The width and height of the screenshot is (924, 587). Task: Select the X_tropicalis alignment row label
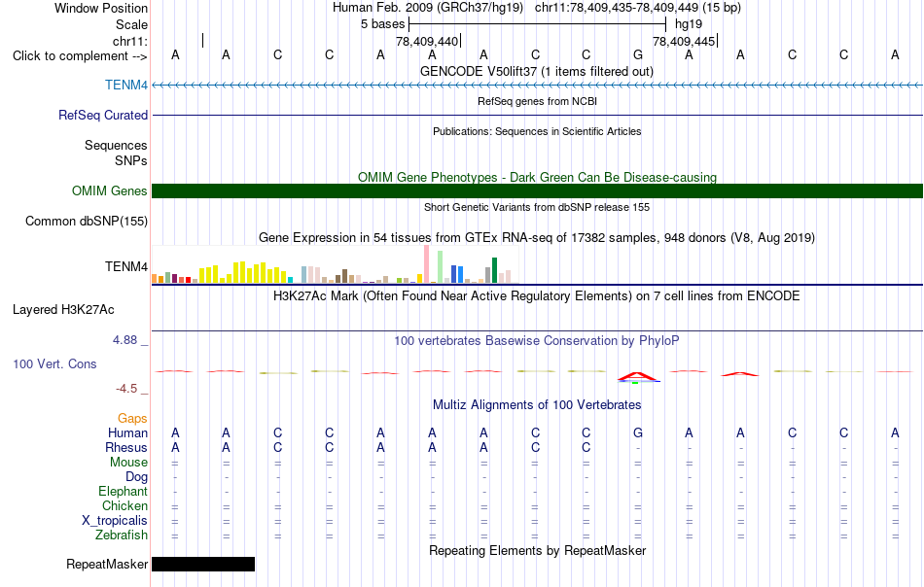[x=115, y=521]
